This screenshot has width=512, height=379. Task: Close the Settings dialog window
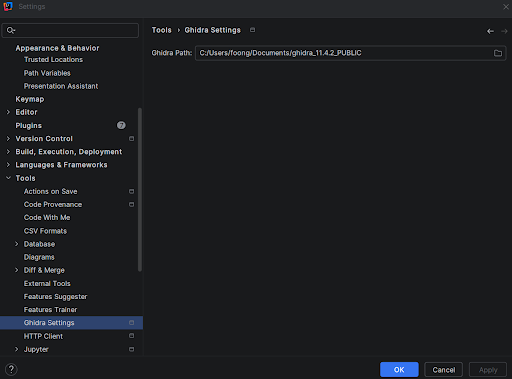pos(506,7)
